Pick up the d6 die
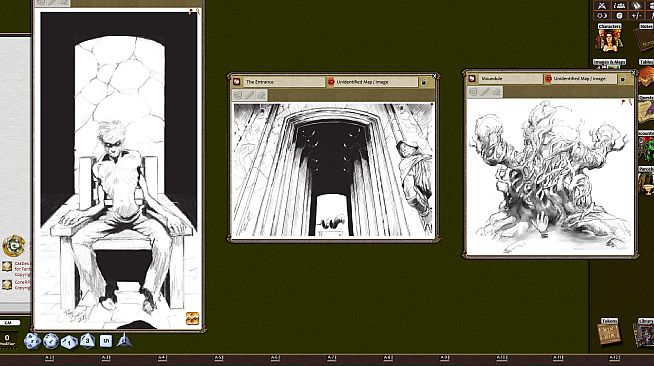This screenshot has height=366, width=654. pos(106,341)
